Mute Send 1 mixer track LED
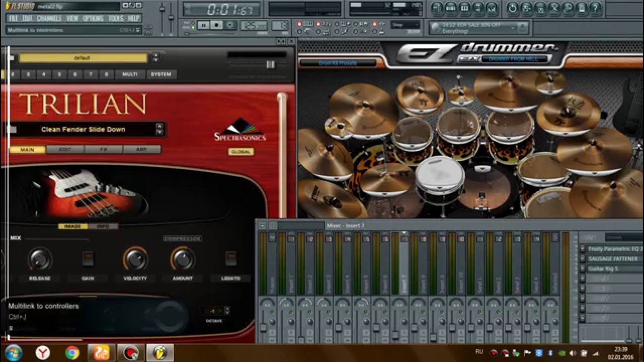644x362 pixels. click(479, 311)
